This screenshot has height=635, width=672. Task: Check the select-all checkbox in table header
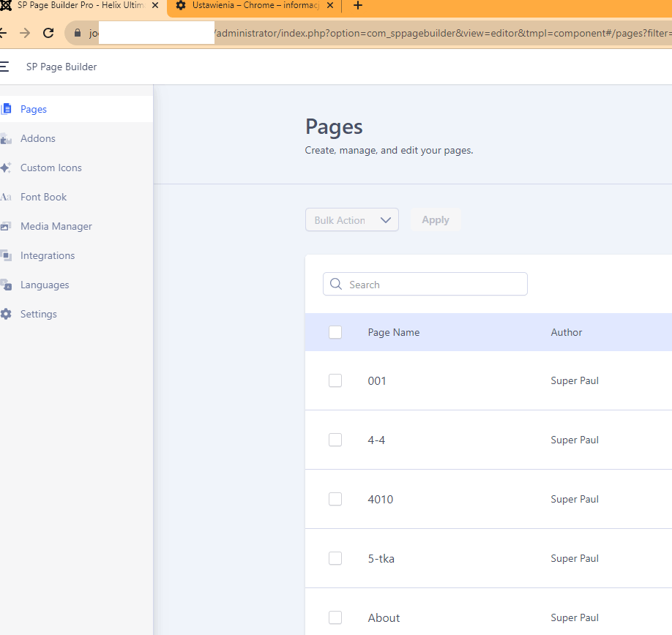point(335,332)
